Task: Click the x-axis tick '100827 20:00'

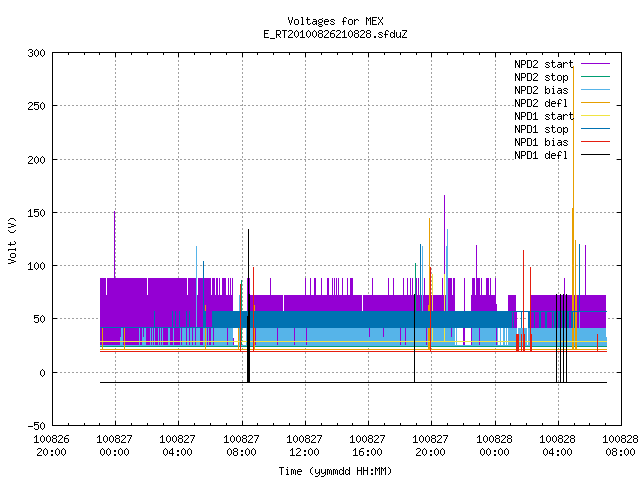Action: (x=431, y=446)
